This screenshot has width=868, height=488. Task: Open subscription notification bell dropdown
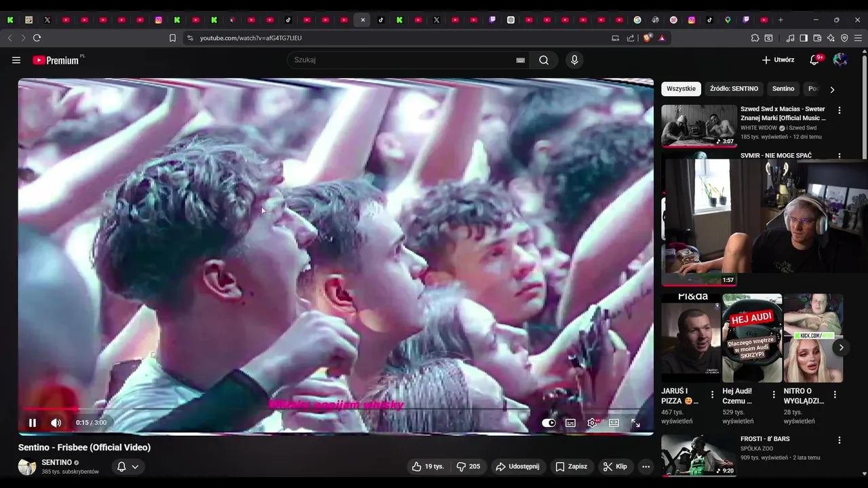click(127, 466)
